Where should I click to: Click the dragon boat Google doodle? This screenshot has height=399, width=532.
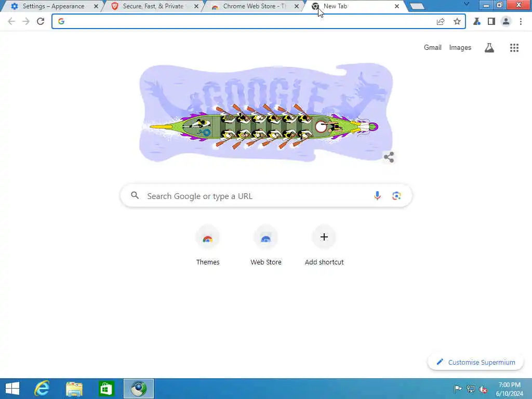tap(267, 113)
